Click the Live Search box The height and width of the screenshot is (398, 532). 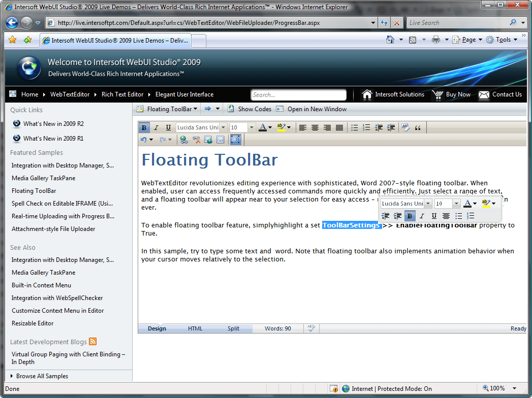click(458, 23)
